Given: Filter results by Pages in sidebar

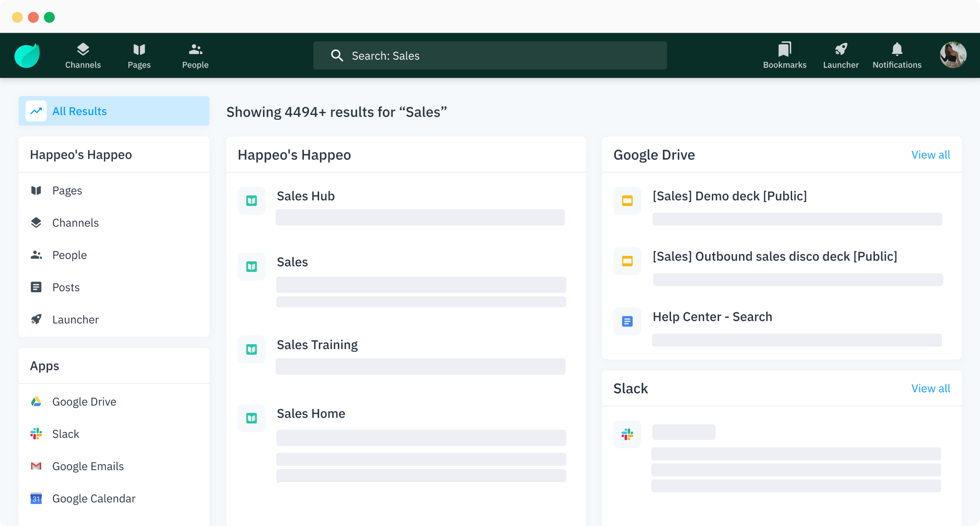Looking at the screenshot, I should coord(114,190).
